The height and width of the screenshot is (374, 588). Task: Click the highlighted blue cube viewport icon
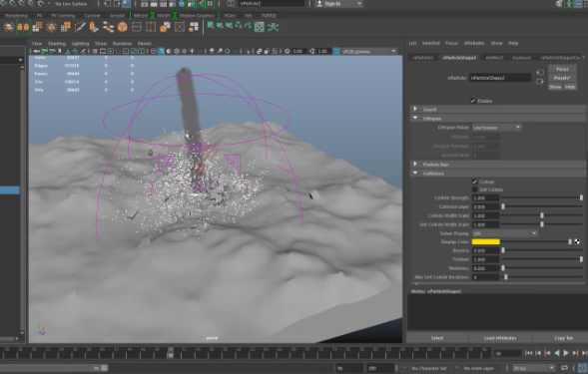(162, 51)
